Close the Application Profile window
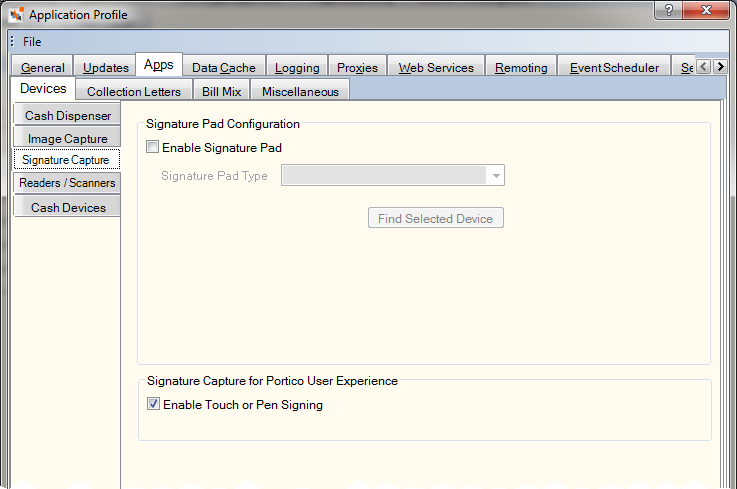Image resolution: width=737 pixels, height=489 pixels. [706, 10]
